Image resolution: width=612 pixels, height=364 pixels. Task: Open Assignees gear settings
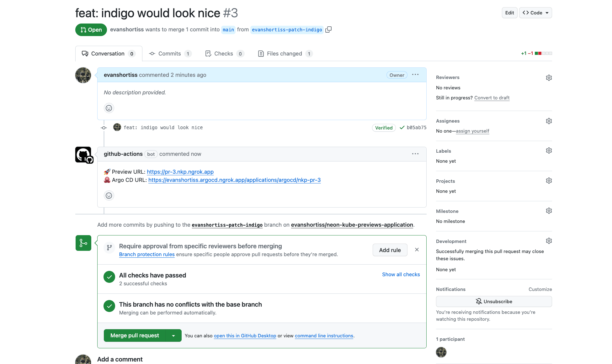click(549, 121)
